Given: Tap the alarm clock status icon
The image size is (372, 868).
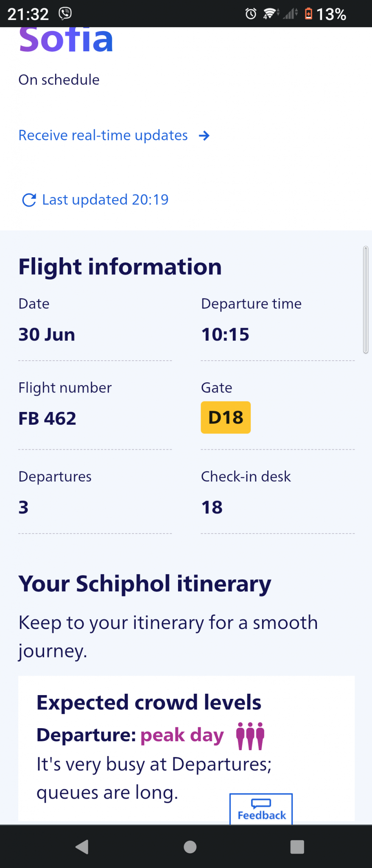Looking at the screenshot, I should tap(251, 14).
